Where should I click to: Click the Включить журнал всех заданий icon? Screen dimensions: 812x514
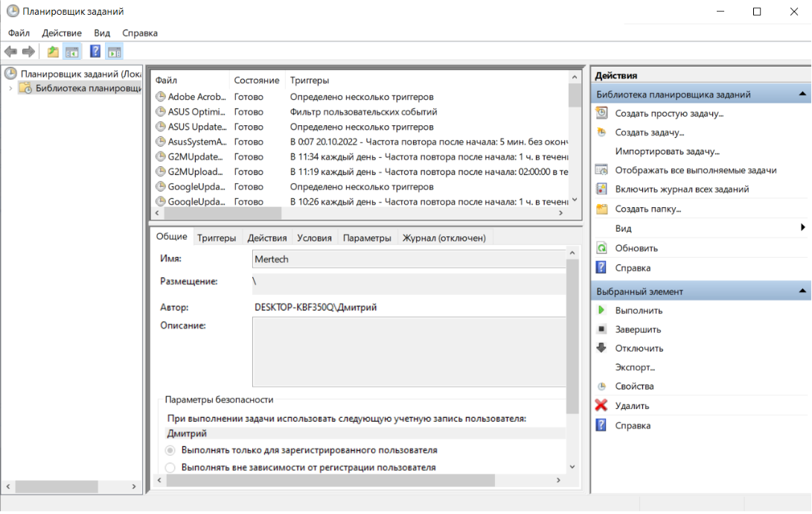[601, 189]
